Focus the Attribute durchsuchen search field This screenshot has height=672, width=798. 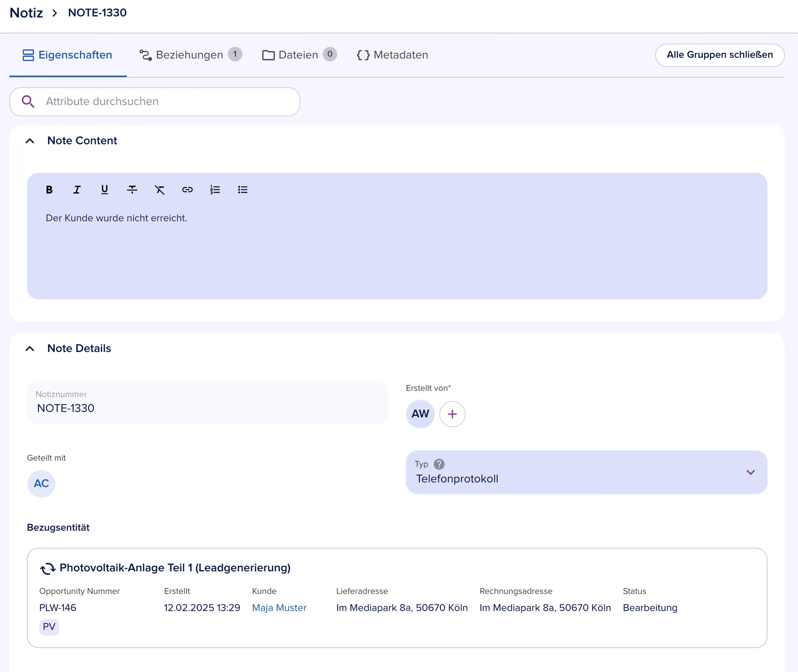coord(155,102)
